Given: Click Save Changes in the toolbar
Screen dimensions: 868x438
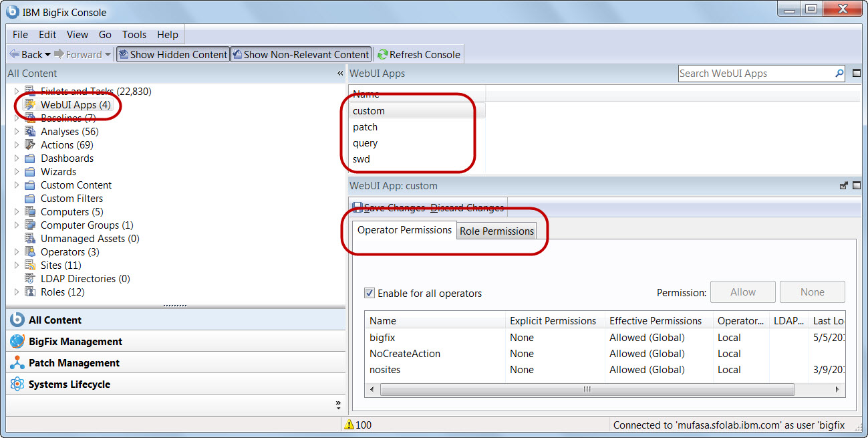Looking at the screenshot, I should coord(389,208).
